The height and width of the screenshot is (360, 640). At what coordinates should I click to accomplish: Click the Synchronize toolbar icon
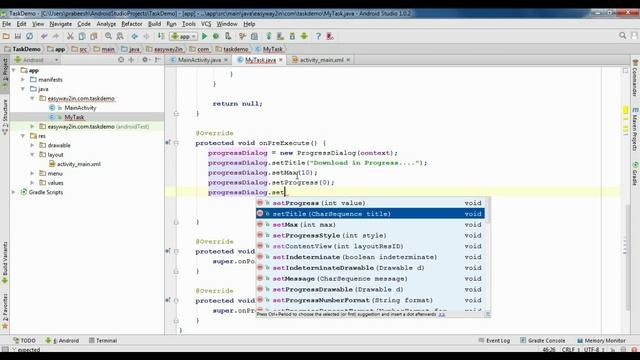pyautogui.click(x=29, y=36)
